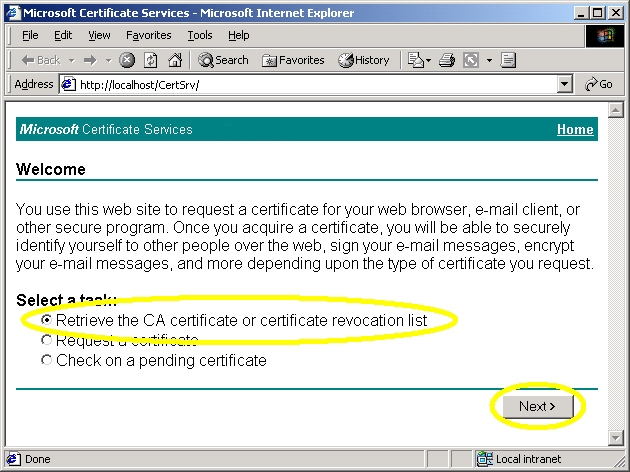Viewport: 630px width, 472px height.
Task: Close the Internet Explorer window
Action: [616, 13]
